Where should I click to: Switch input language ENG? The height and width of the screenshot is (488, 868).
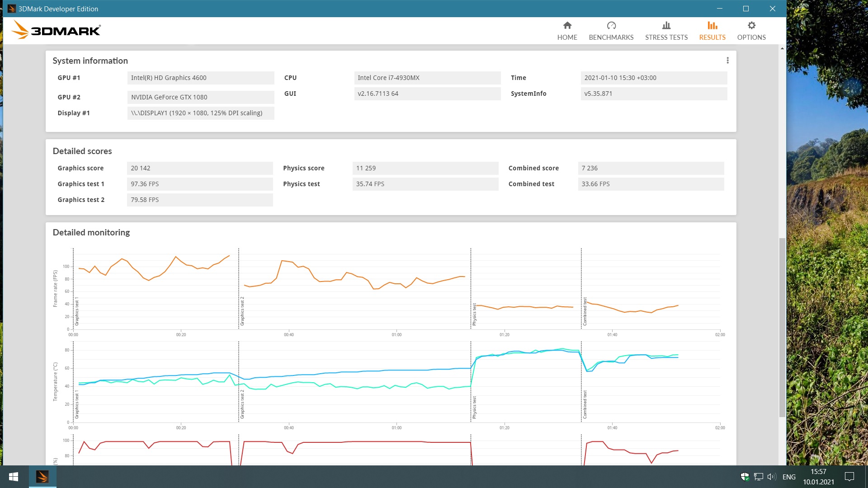(789, 477)
